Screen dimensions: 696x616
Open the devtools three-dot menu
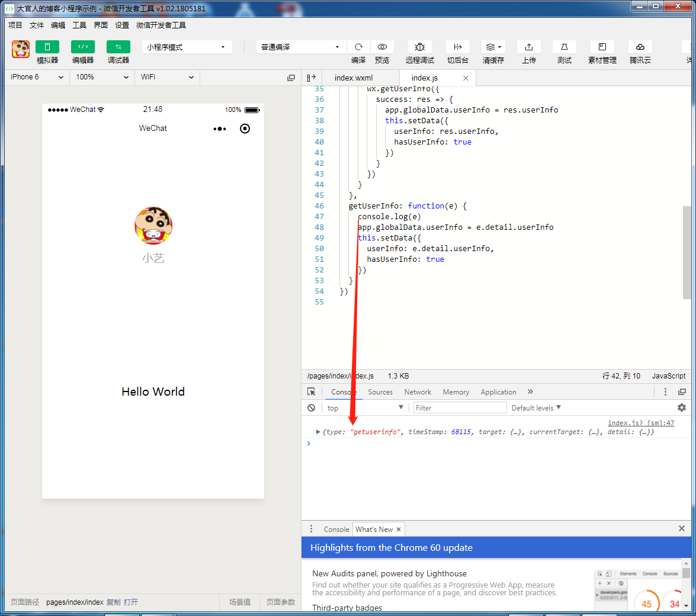tap(665, 392)
